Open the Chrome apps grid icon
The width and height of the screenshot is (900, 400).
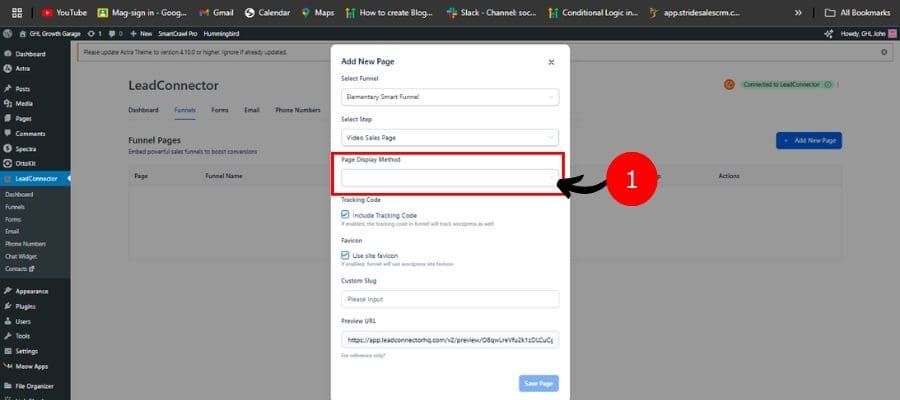click(17, 13)
